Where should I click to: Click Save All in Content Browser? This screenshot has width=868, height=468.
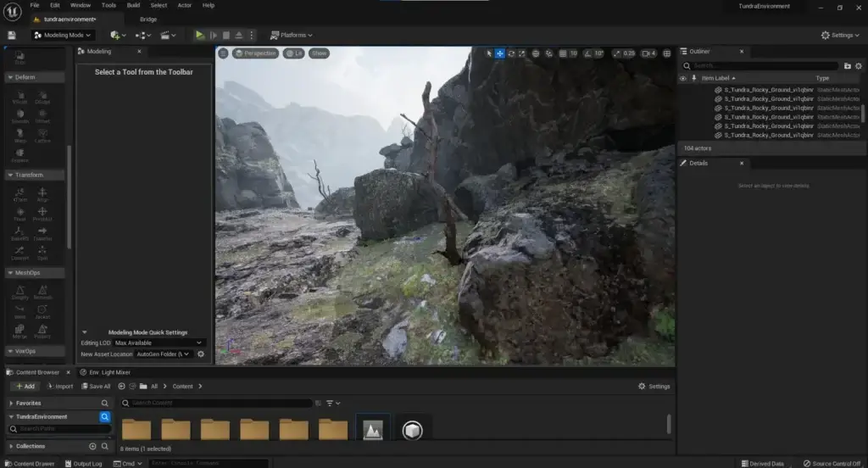[x=95, y=386]
